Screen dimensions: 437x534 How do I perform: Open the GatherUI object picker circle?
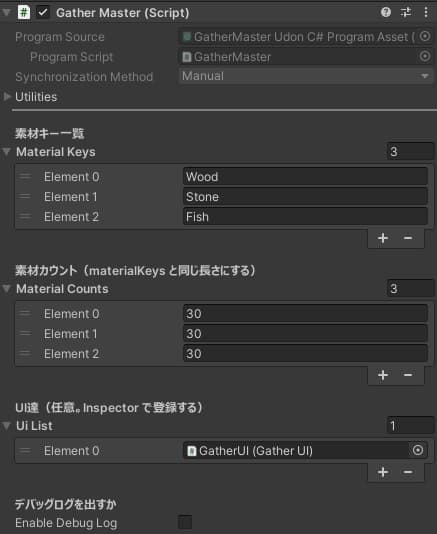(418, 450)
